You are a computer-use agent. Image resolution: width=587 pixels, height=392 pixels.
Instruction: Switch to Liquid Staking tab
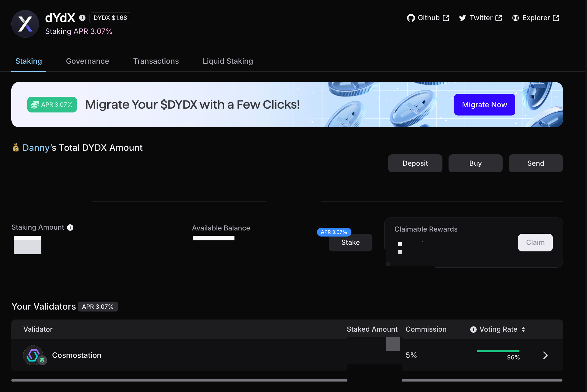pyautogui.click(x=228, y=61)
